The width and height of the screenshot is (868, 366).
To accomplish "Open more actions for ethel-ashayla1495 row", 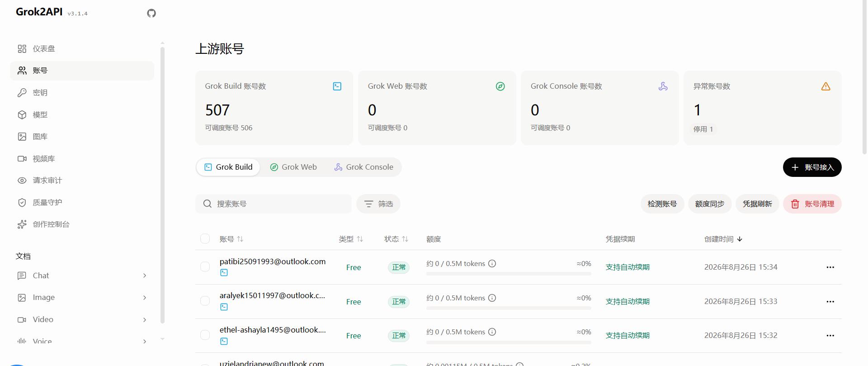I will click(830, 336).
